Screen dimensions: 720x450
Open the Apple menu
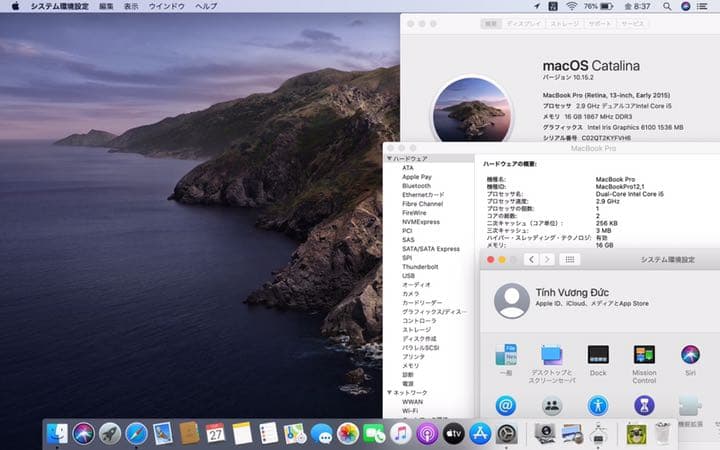pyautogui.click(x=15, y=6)
